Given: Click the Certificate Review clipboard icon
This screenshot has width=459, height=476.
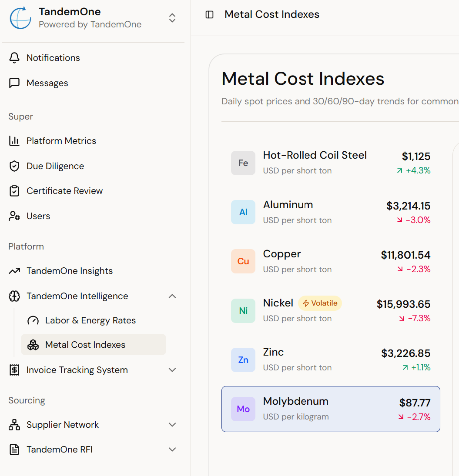Looking at the screenshot, I should (14, 191).
